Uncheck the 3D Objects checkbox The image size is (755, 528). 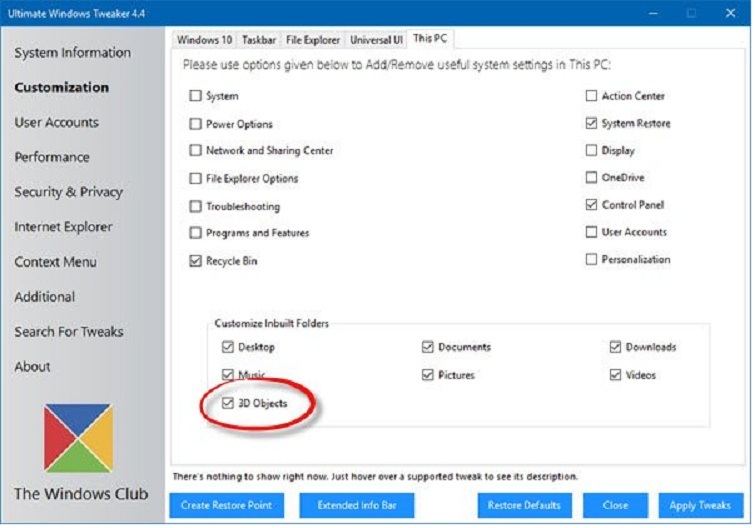[x=228, y=403]
